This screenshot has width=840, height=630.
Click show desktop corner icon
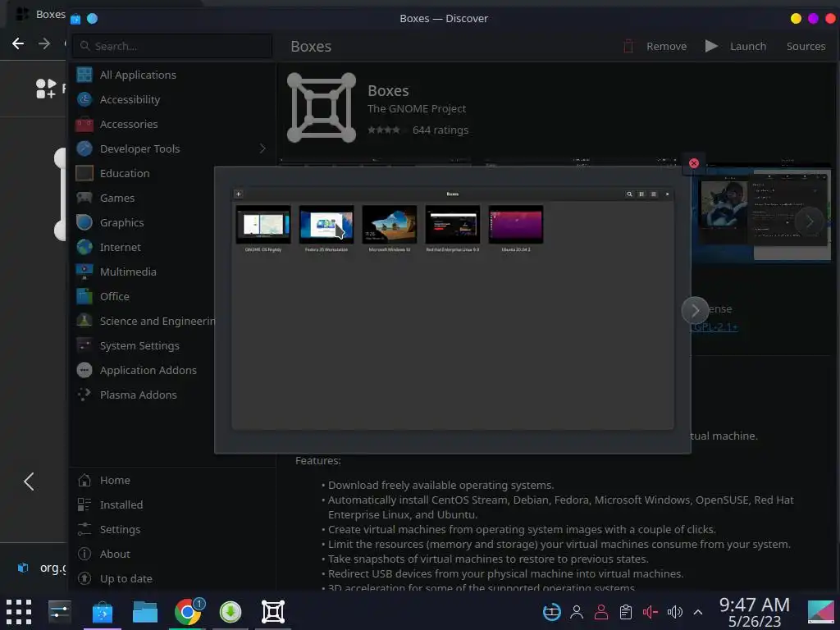[821, 612]
